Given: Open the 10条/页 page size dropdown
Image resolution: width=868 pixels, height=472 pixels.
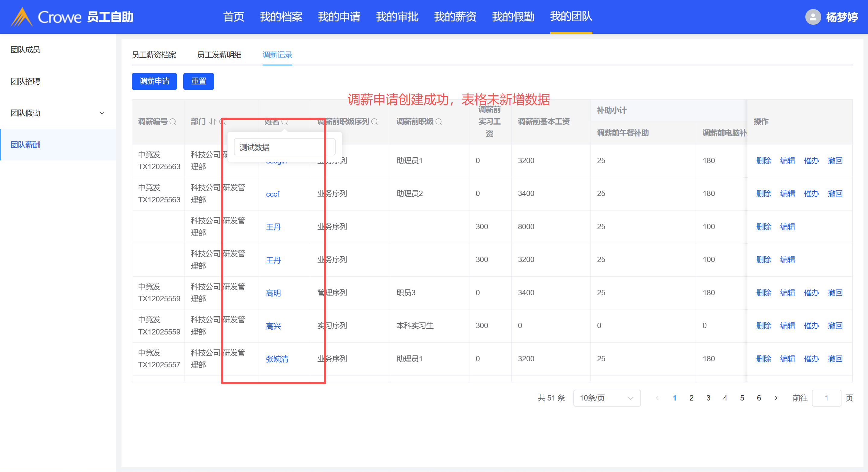Looking at the screenshot, I should click(607, 398).
